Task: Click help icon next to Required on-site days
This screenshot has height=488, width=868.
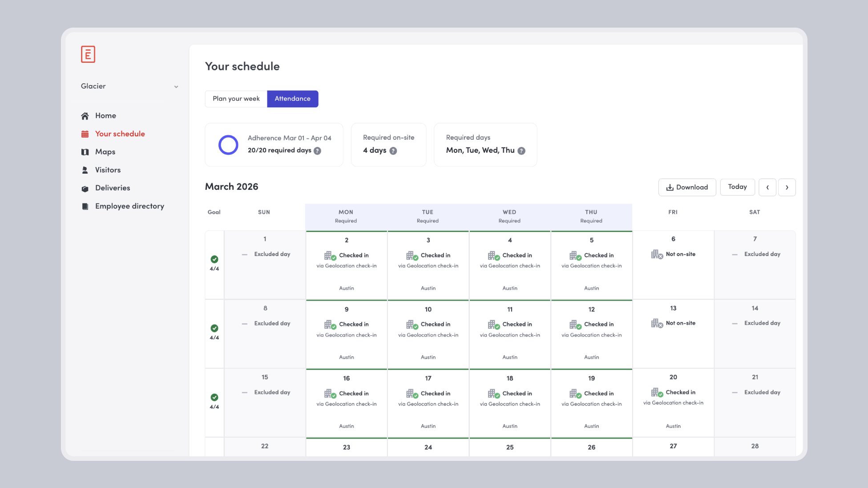Action: (x=393, y=151)
